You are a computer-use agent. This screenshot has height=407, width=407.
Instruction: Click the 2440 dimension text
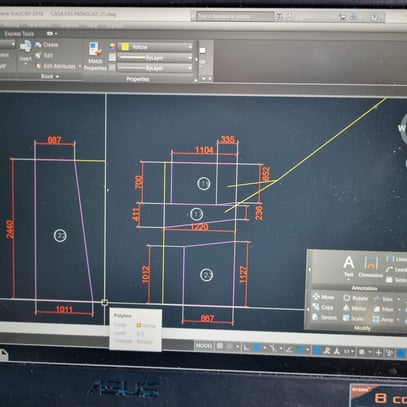coord(10,229)
